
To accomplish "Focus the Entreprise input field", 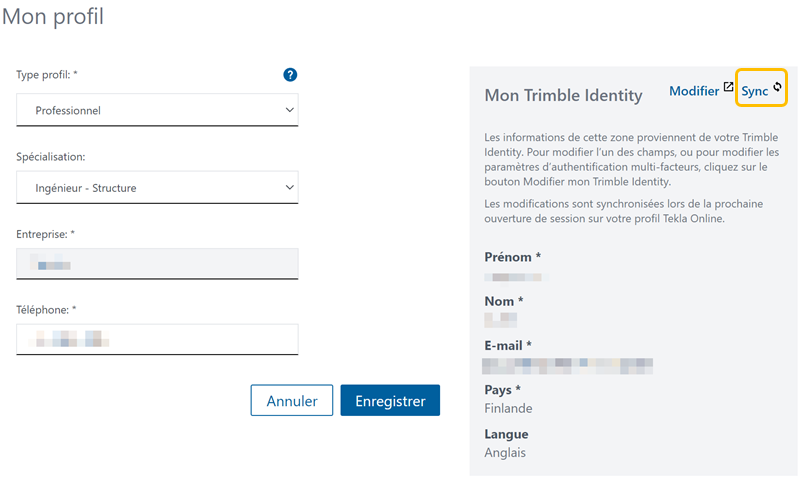I will point(157,264).
